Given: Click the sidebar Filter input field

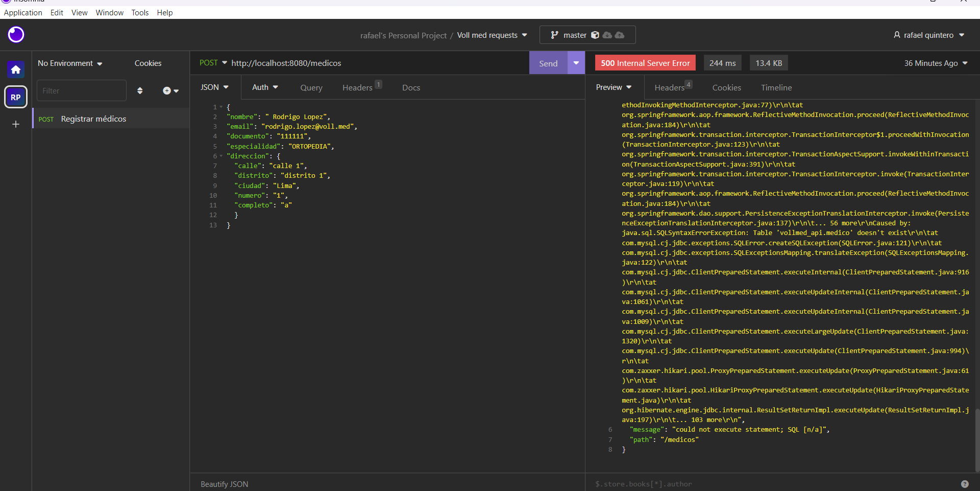Looking at the screenshot, I should click(x=81, y=90).
